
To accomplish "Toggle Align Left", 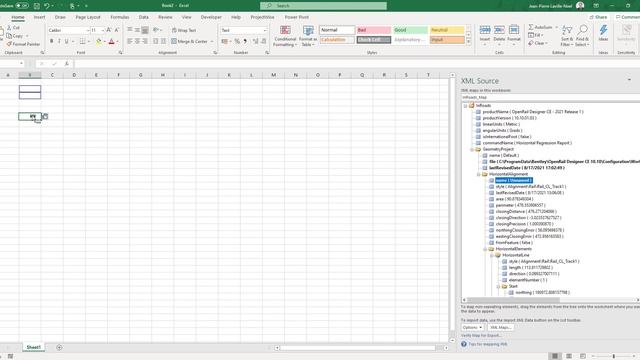I will (130, 41).
